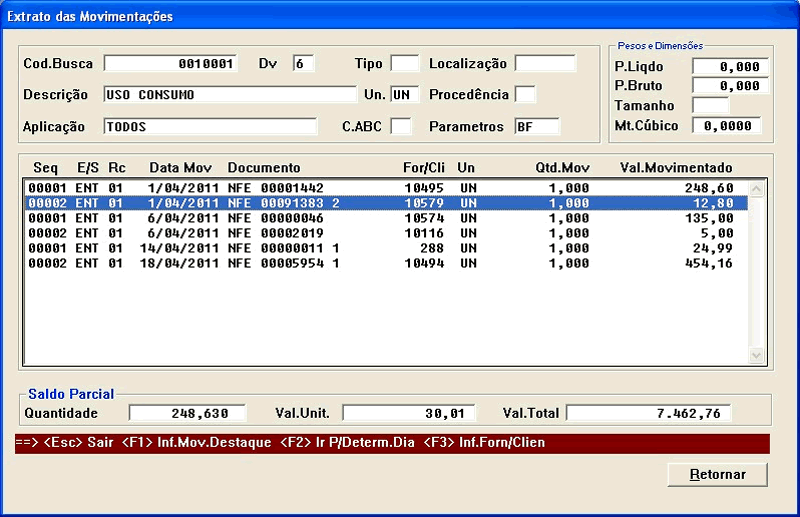The image size is (800, 517).
Task: Click For/Cli value 10495
Action: click(424, 188)
